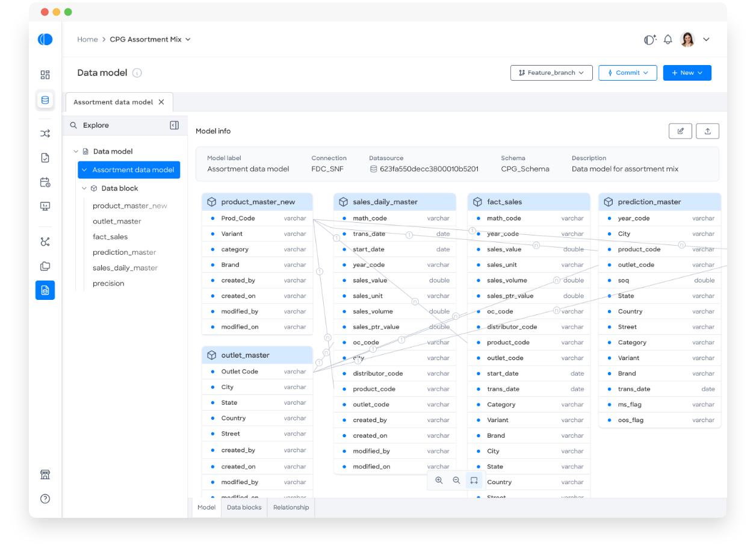Collapse the Explore side panel
Screen dimensions: 756x554
(x=175, y=125)
